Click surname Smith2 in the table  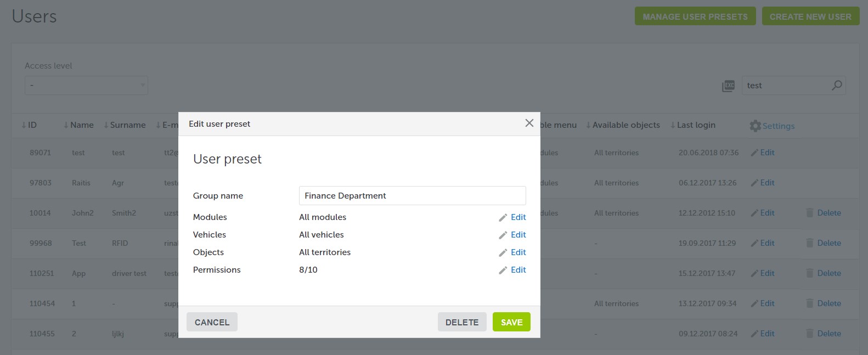(123, 213)
